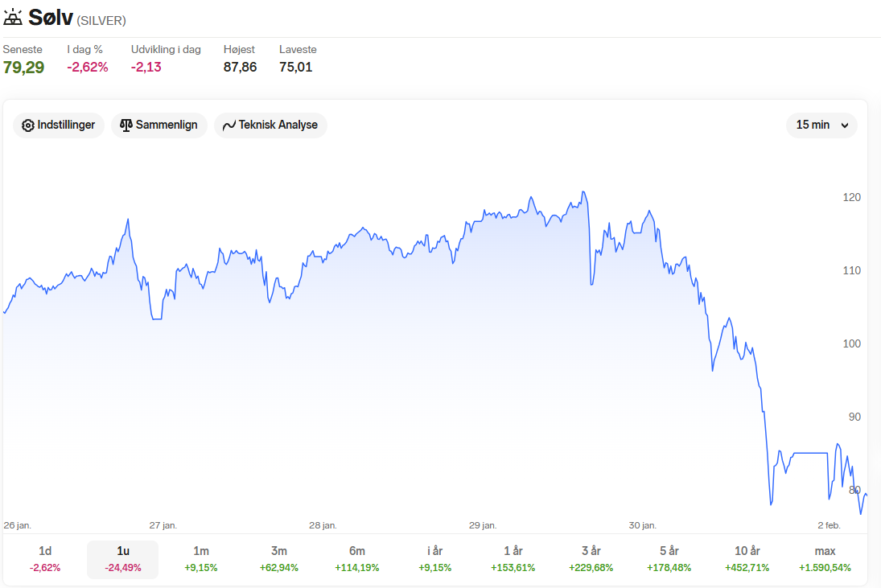
Task: Click the scales icon in Sammenlign
Action: click(126, 125)
